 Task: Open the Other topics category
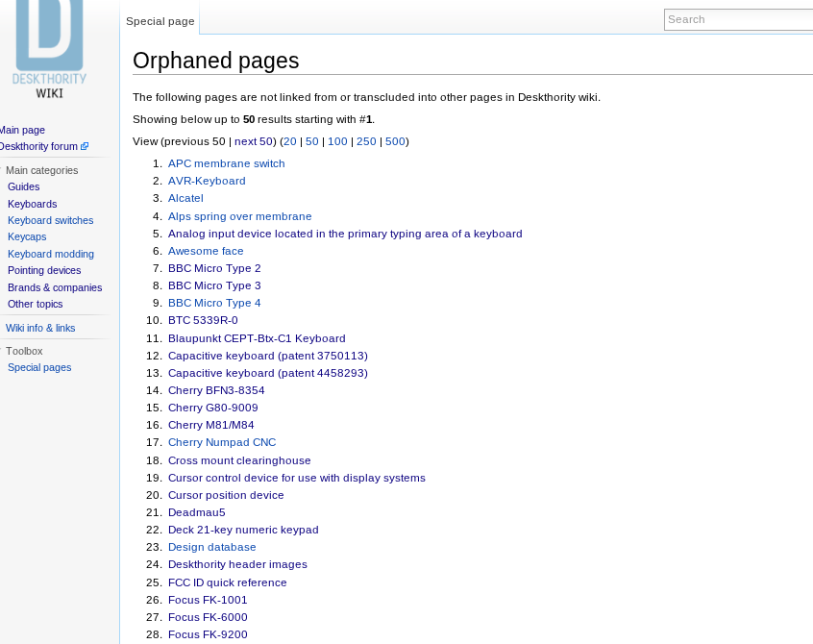pyautogui.click(x=35, y=305)
